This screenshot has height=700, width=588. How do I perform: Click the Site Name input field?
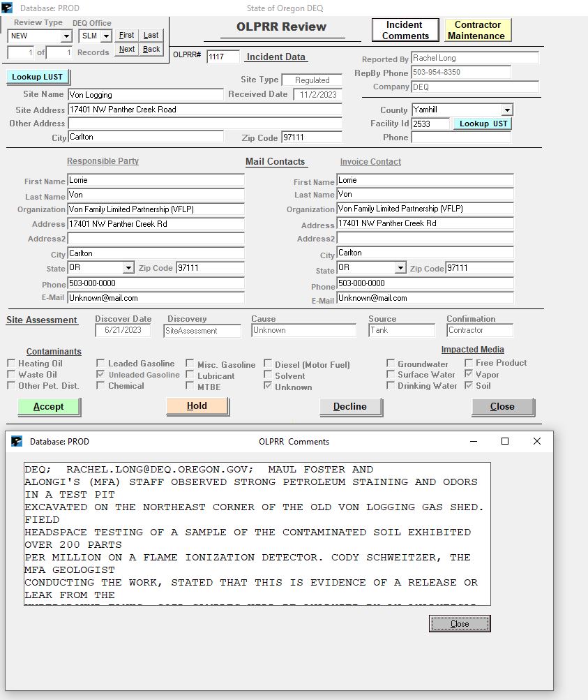(145, 94)
